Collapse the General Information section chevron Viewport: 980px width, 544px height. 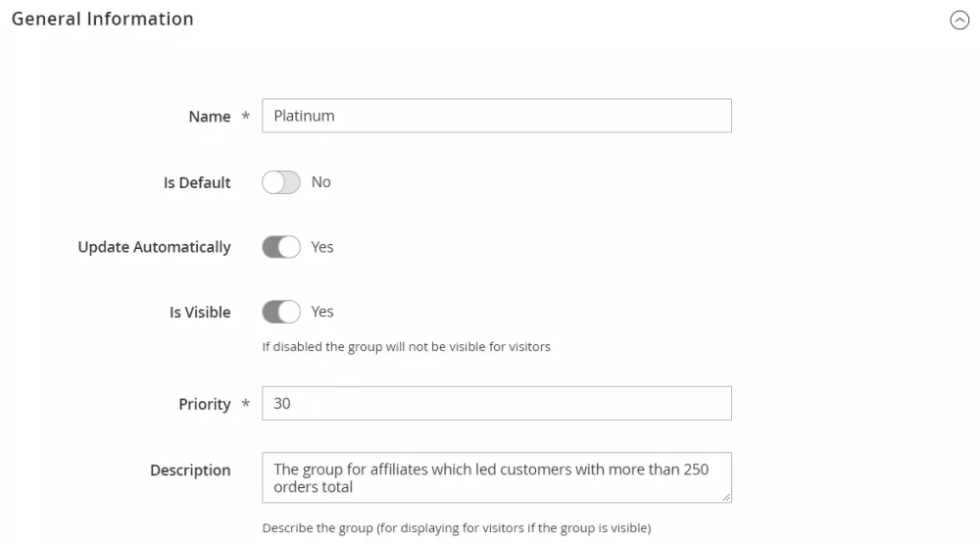coord(960,21)
